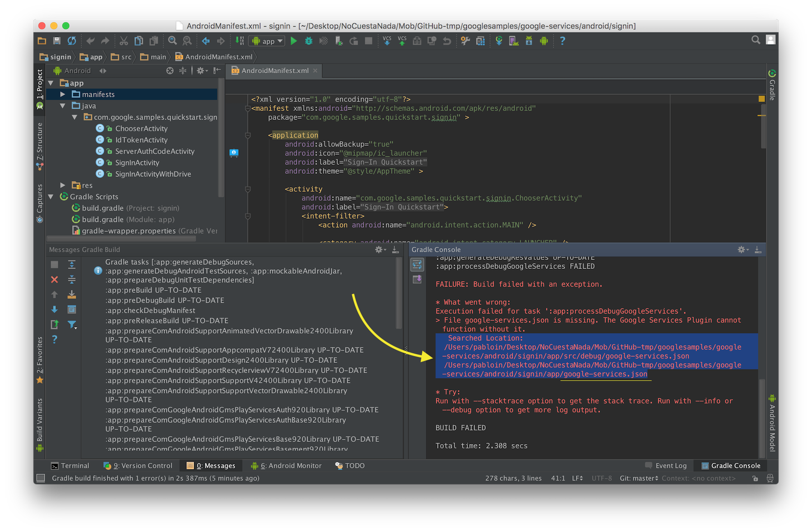Click the Save All toolbar icon
Image resolution: width=812 pixels, height=532 pixels.
click(57, 41)
